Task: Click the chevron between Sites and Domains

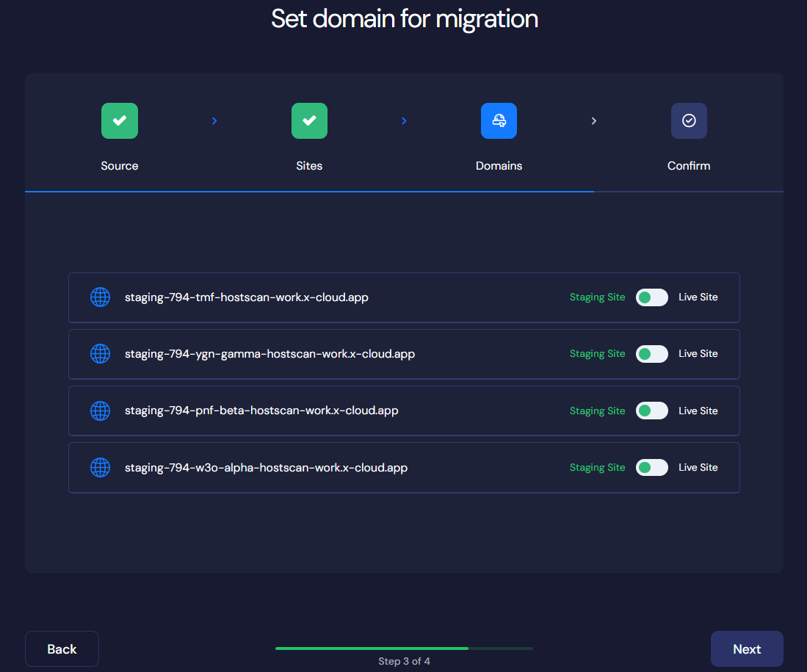Action: pos(404,120)
